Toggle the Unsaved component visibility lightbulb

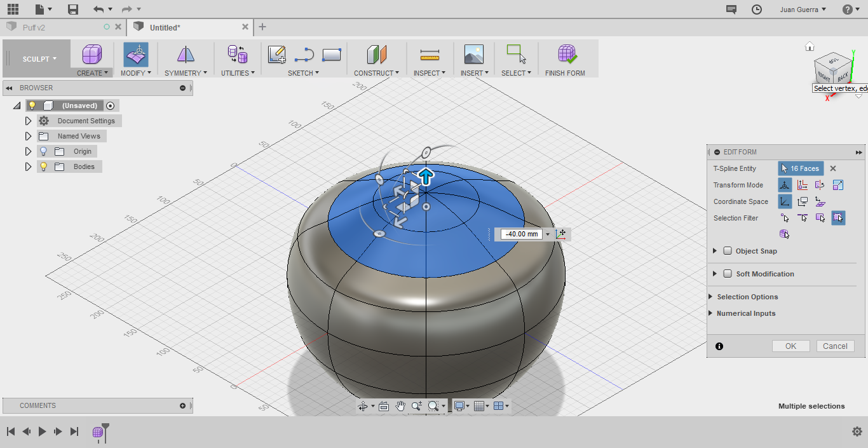(x=32, y=105)
